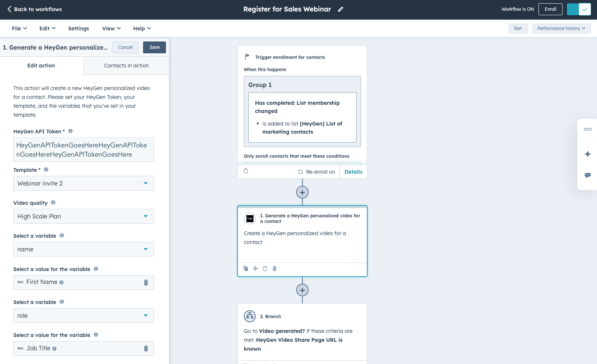Click the Job Title value field
Screen dimensions: 597x364
tap(84, 348)
